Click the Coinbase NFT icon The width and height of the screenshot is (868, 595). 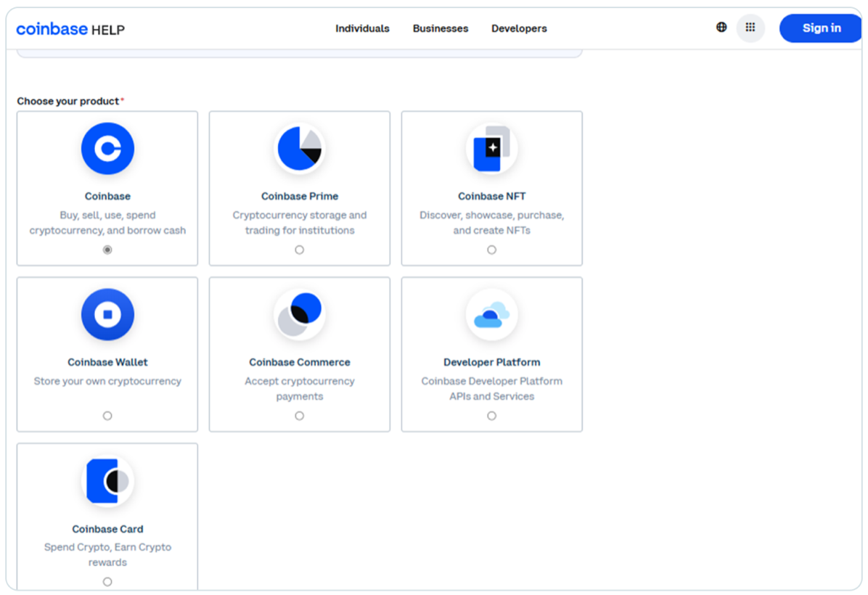[x=491, y=148]
